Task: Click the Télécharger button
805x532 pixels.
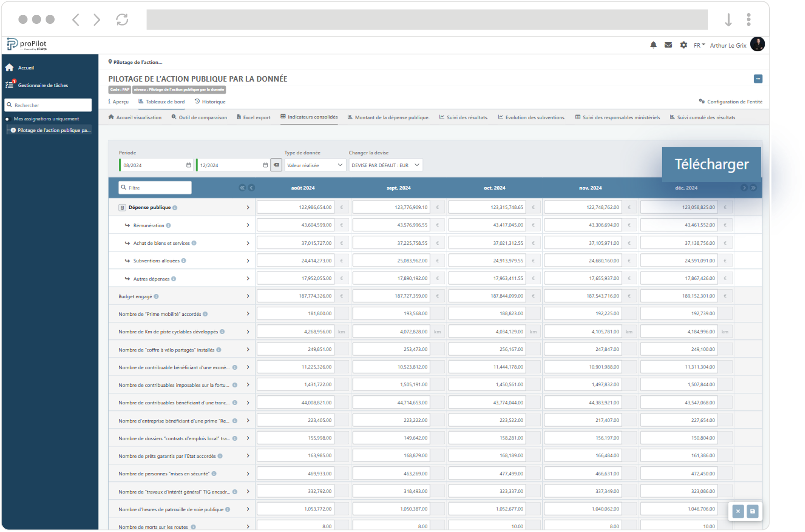Action: tap(711, 164)
